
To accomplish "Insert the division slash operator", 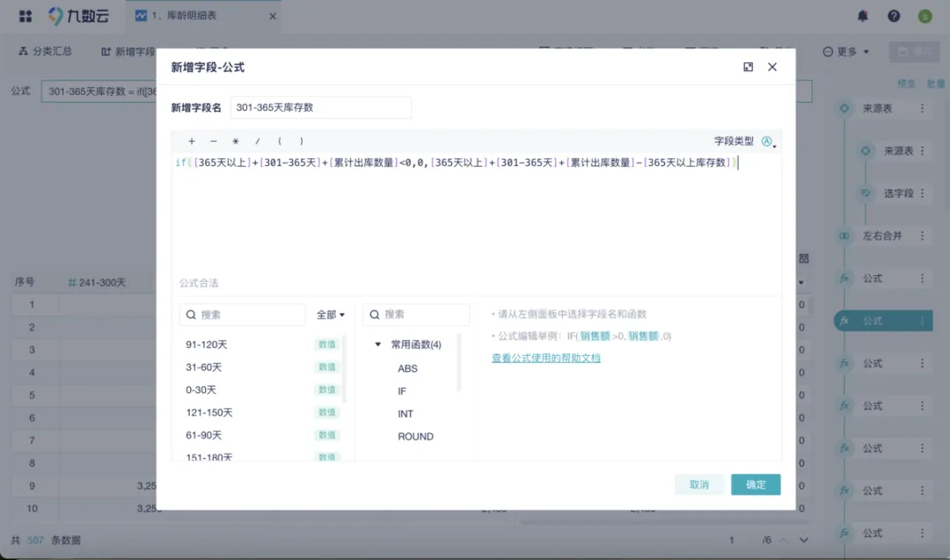I will click(x=258, y=142).
